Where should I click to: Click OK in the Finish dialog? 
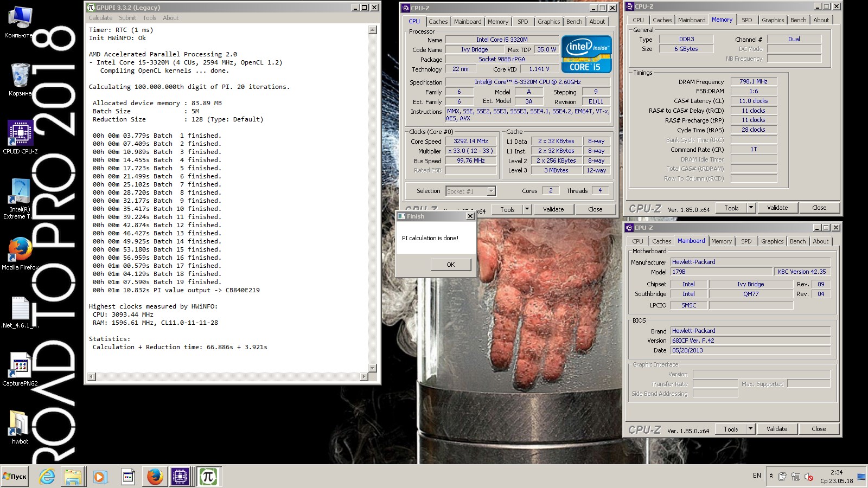451,265
